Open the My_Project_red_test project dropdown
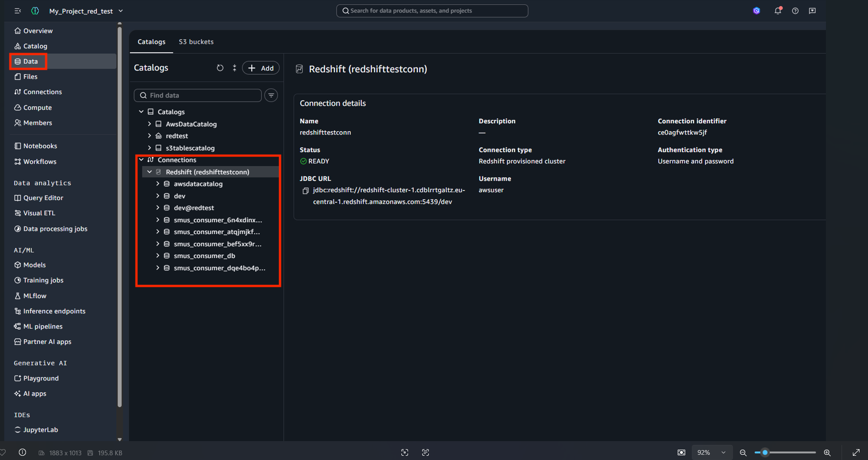The height and width of the screenshot is (460, 868). coord(86,11)
